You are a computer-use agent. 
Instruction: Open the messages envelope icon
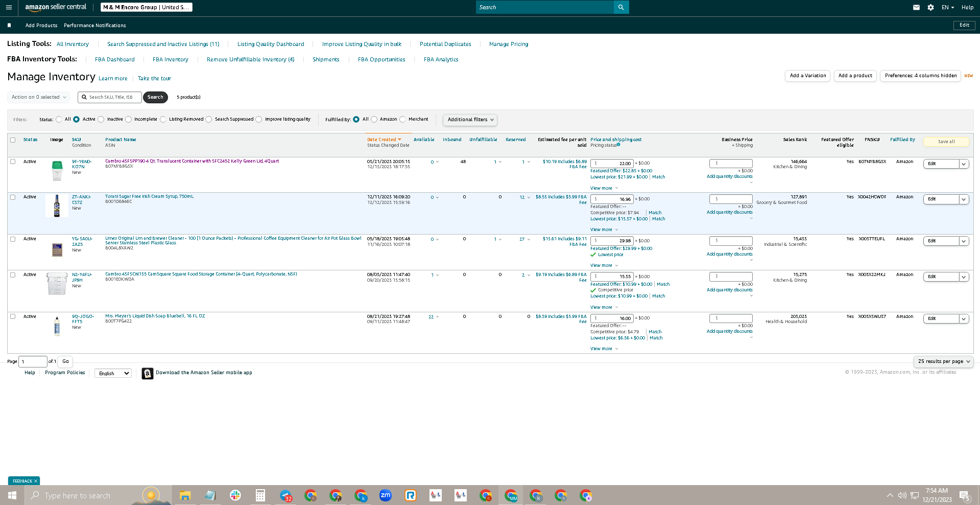click(x=916, y=7)
